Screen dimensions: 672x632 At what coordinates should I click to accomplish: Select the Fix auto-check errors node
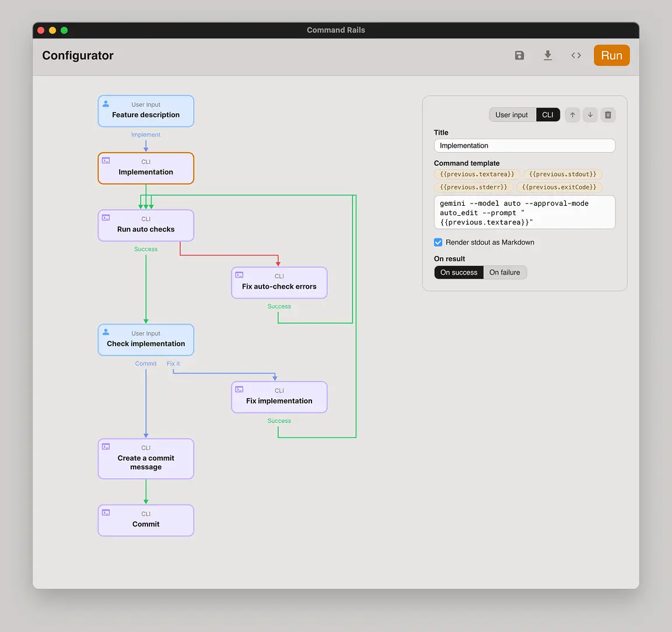click(x=279, y=283)
